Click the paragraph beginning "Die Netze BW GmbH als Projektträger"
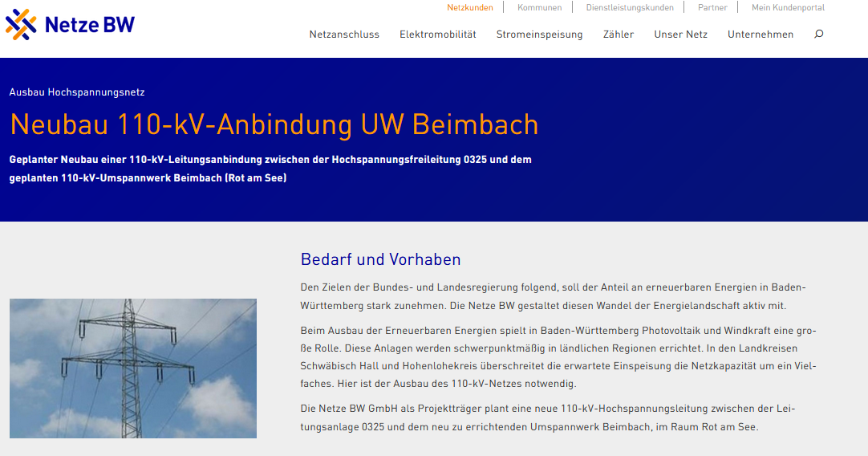Image resolution: width=868 pixels, height=456 pixels. [547, 417]
